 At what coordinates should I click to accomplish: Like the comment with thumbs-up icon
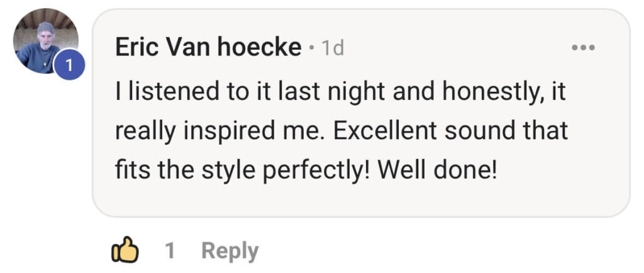coord(125,251)
